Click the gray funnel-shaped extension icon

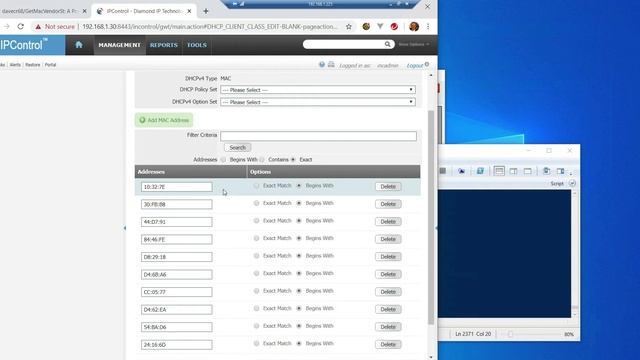pyautogui.click(x=380, y=27)
